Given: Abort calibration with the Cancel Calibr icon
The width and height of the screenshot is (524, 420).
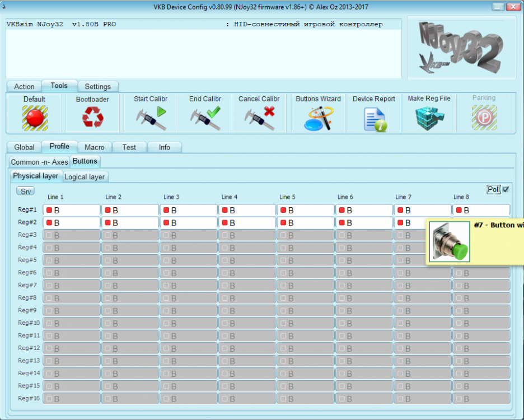Looking at the screenshot, I should [x=259, y=118].
